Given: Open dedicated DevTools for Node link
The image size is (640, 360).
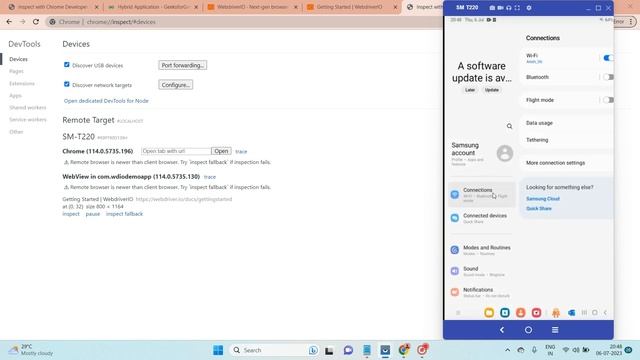Looking at the screenshot, I should 106,101.
